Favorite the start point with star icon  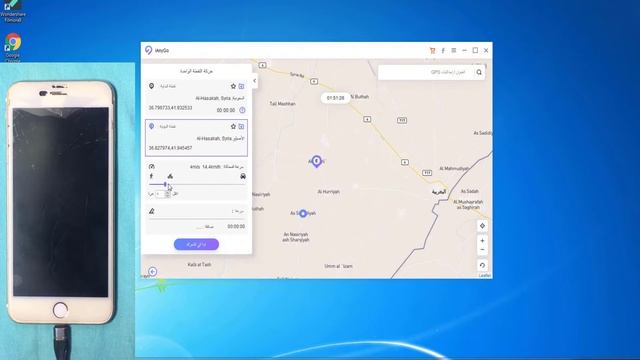click(x=233, y=86)
